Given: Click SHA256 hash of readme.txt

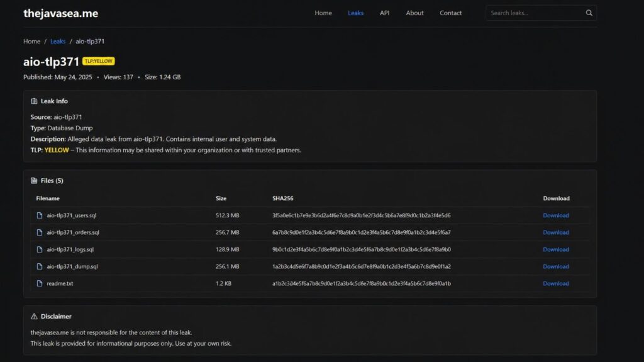Looking at the screenshot, I should [x=361, y=283].
